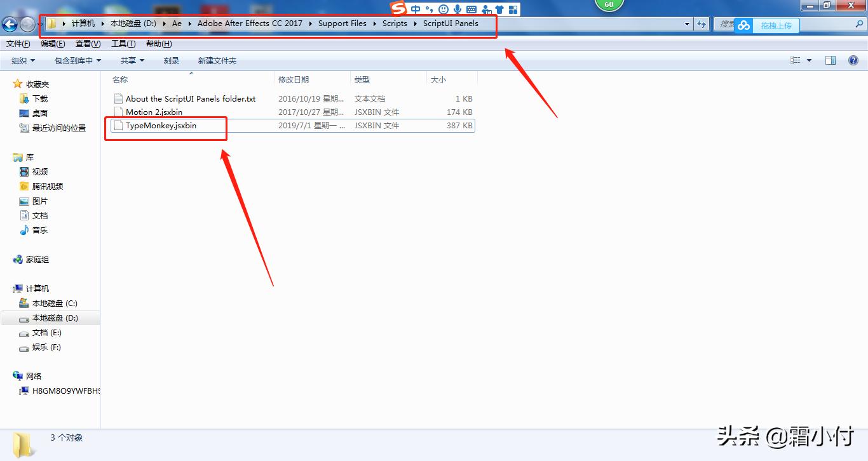
Task: Activate Sogou voice input microphone icon
Action: click(x=458, y=10)
